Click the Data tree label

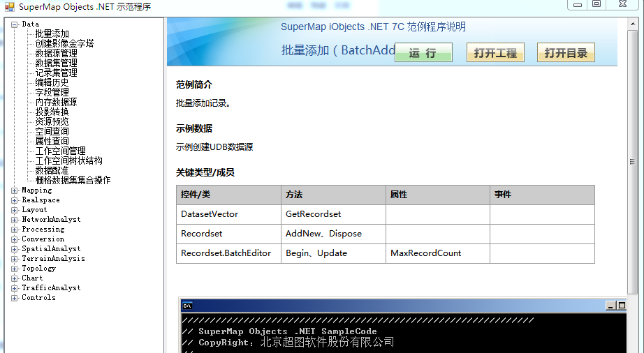click(31, 24)
